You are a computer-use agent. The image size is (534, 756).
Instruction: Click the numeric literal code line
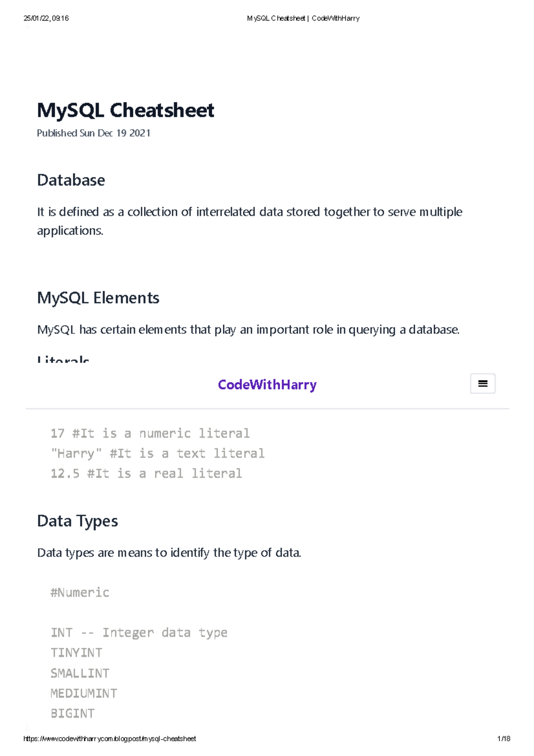(150, 433)
